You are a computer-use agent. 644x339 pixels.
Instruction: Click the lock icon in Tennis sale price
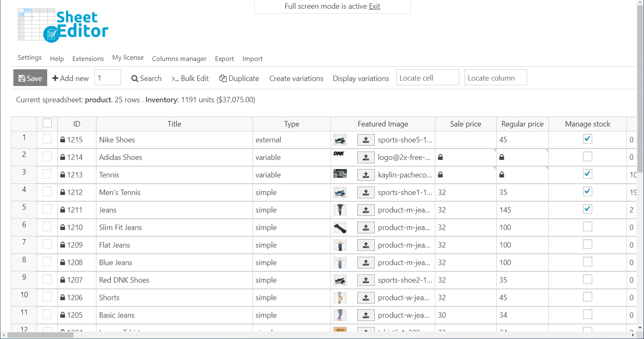click(x=440, y=175)
